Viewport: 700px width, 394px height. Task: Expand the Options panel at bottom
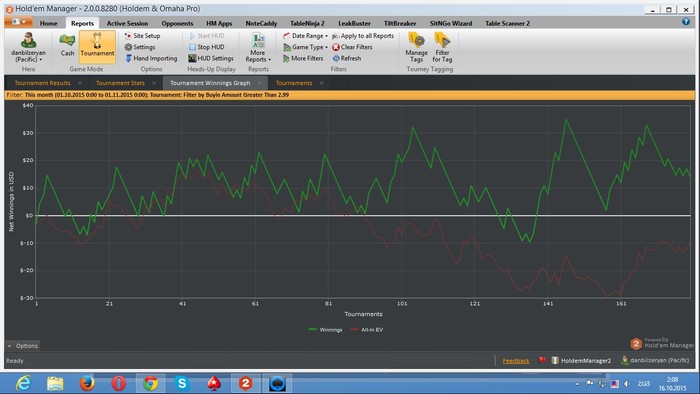tap(22, 346)
